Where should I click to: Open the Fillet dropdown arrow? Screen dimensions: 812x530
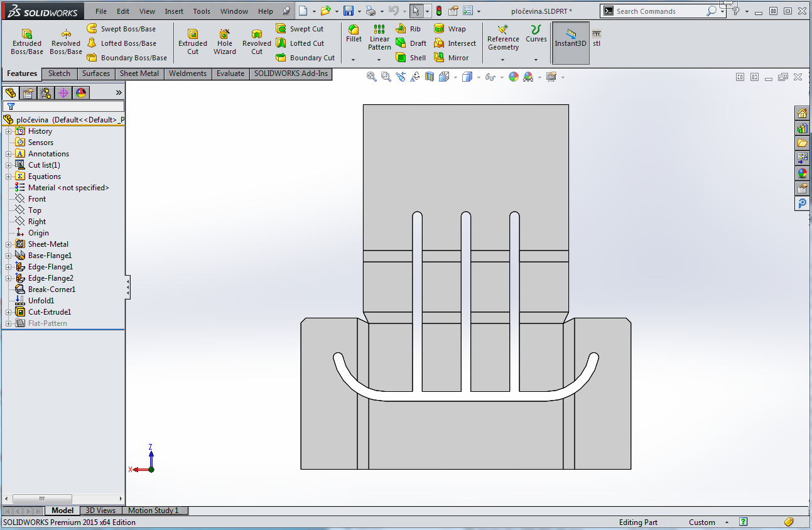pyautogui.click(x=354, y=60)
